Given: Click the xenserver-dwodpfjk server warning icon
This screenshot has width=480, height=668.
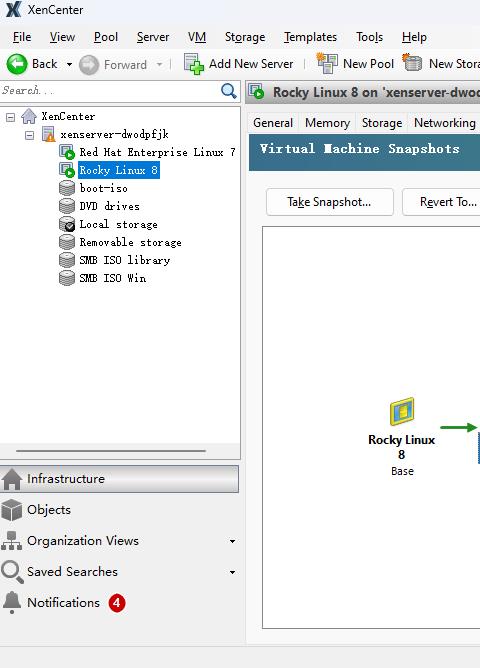Looking at the screenshot, I should [49, 134].
